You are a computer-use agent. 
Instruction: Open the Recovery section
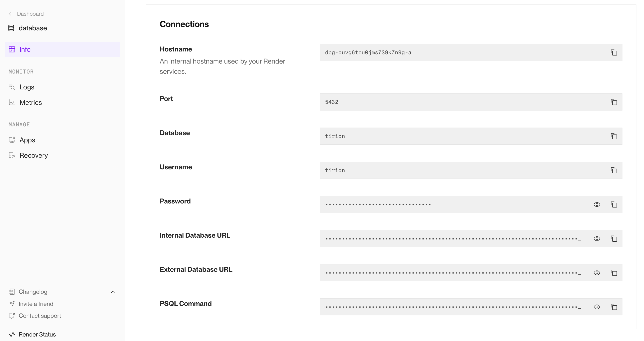tap(33, 155)
